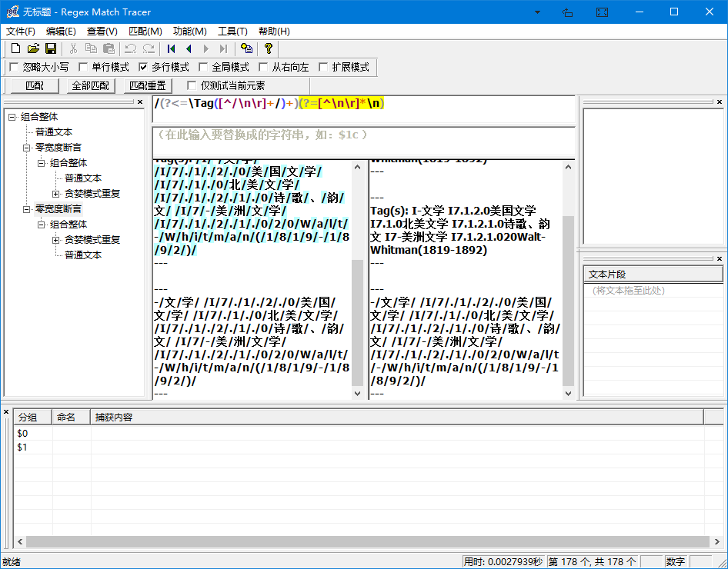Tick the 仅测试当前元素 checkbox
This screenshot has height=569, width=728.
[x=192, y=85]
